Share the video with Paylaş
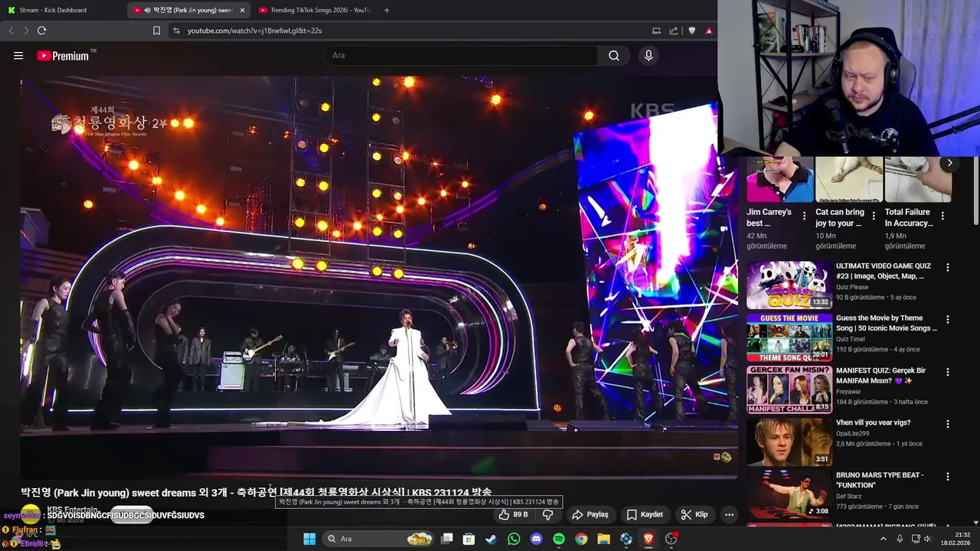The image size is (980, 551). pos(590,515)
